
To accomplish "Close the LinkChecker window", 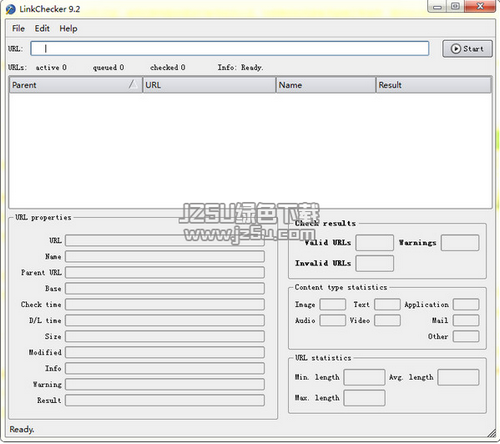I will 480,6.
